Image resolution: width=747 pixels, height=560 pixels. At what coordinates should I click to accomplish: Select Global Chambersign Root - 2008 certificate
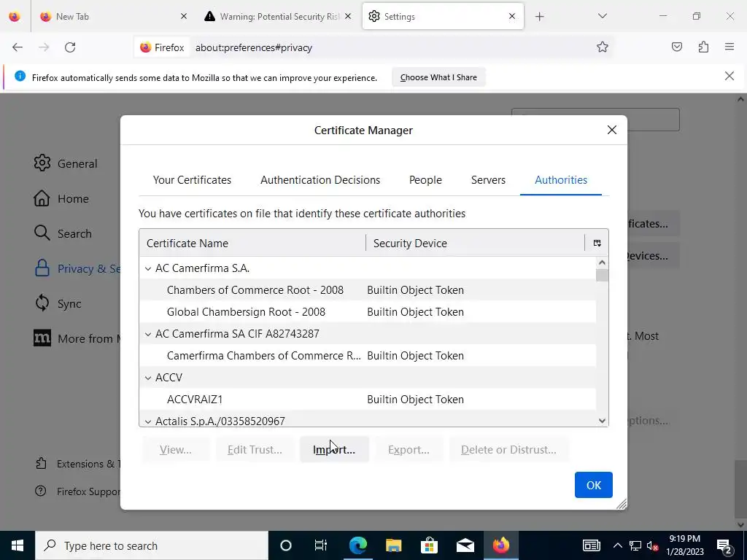(368, 312)
